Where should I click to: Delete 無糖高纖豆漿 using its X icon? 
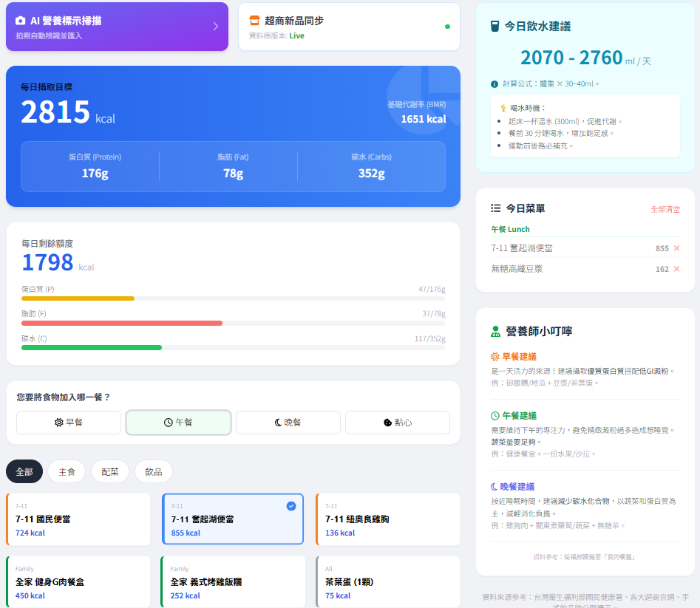676,269
